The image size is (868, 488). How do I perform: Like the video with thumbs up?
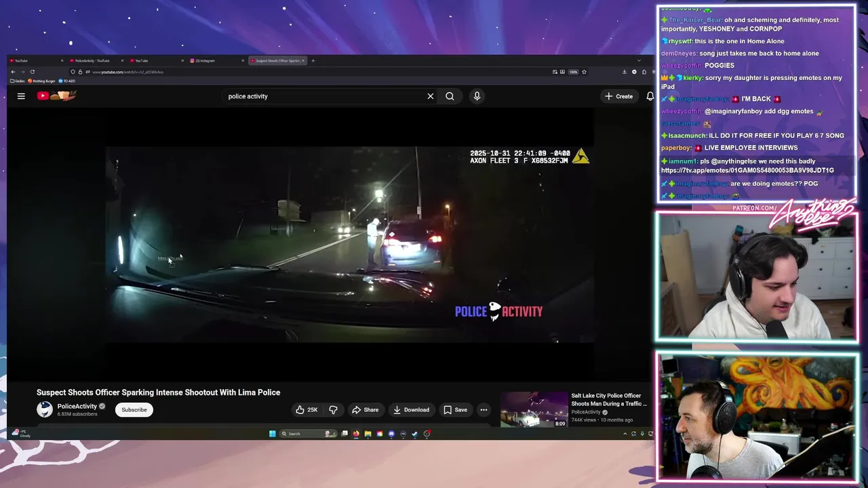306,409
